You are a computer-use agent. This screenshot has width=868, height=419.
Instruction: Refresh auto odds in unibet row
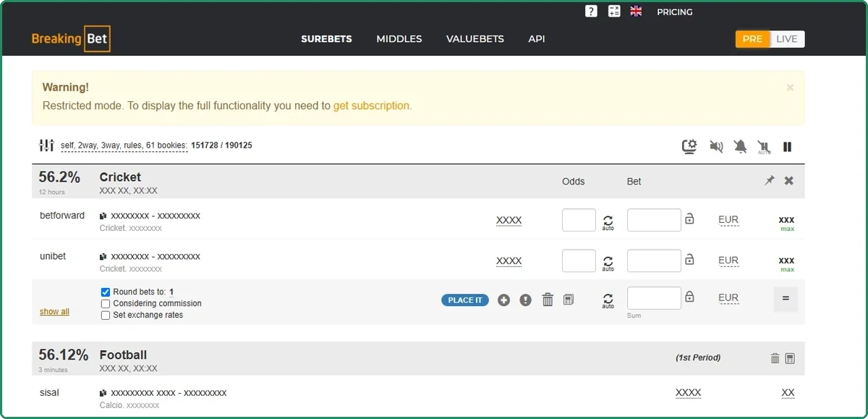(608, 262)
